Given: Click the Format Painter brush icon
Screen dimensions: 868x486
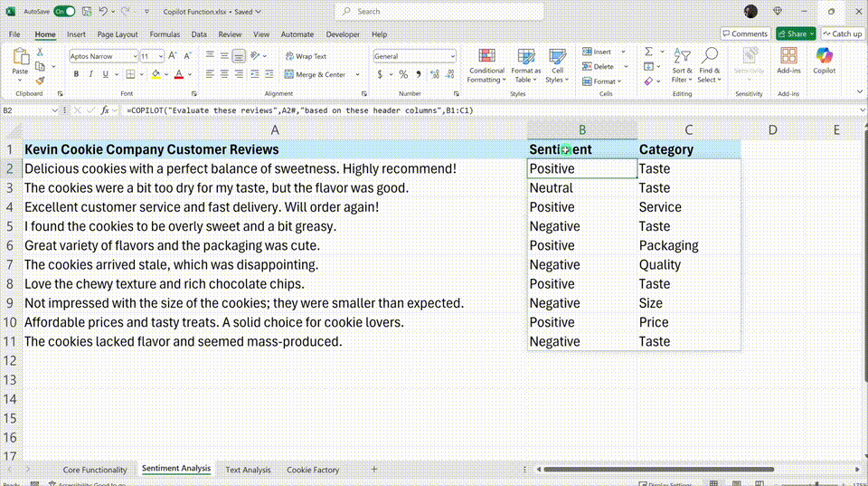Looking at the screenshot, I should coord(40,81).
